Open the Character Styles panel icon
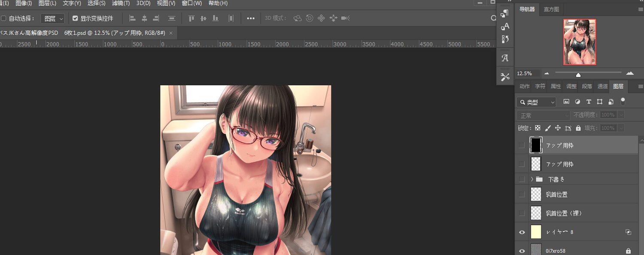 tap(505, 27)
